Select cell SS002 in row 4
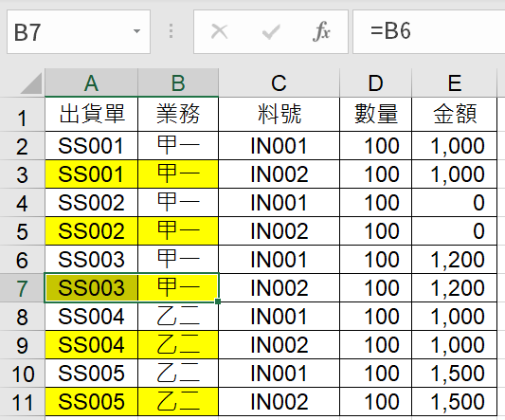This screenshot has height=420, width=505. click(x=92, y=203)
